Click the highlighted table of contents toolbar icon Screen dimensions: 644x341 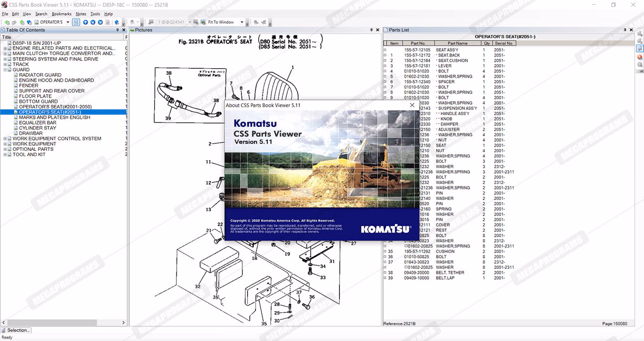click(x=76, y=22)
